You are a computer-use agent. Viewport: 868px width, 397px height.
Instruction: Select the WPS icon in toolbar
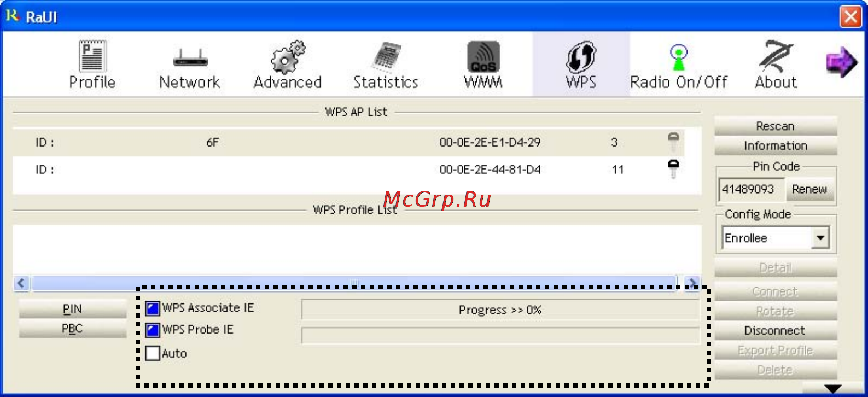point(581,57)
